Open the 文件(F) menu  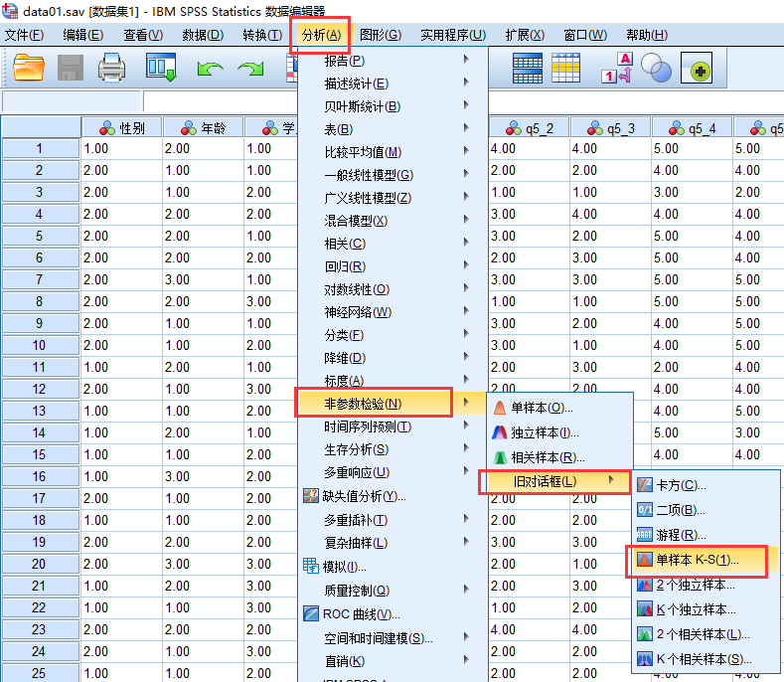coord(24,35)
